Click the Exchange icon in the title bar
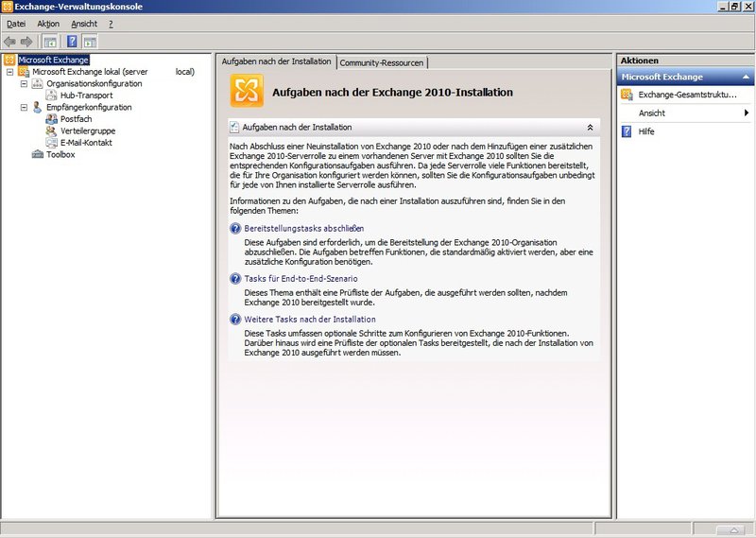This screenshot has height=538, width=756. tap(7, 7)
